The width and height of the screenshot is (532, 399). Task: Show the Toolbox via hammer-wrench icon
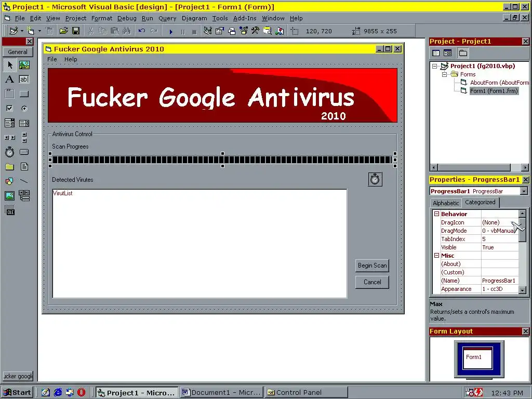pyautogui.click(x=256, y=31)
